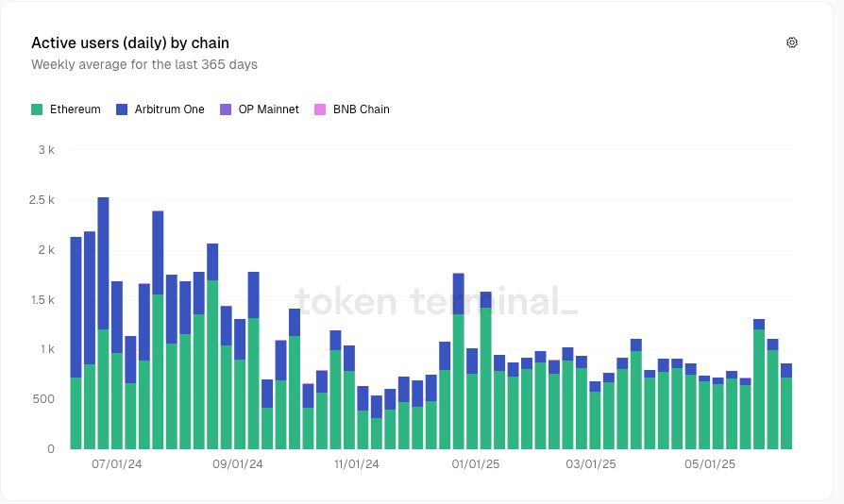The height and width of the screenshot is (504, 844).
Task: Click the 07/01/24 x-axis date label
Action: coord(117,464)
